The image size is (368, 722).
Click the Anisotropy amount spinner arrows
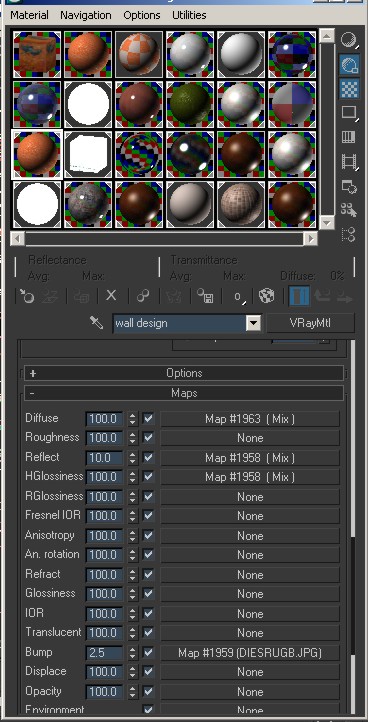point(133,536)
